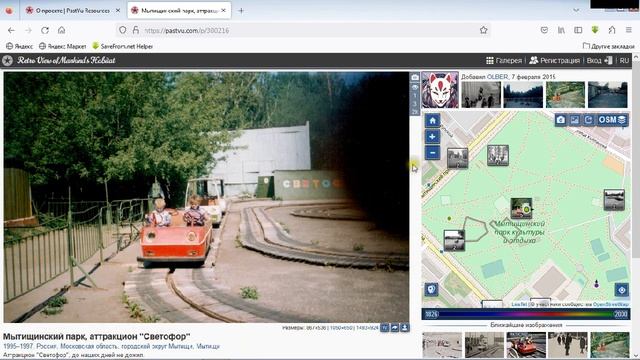Show site security info via lock icon
This screenshot has height=360, width=640.
(x=136, y=30)
